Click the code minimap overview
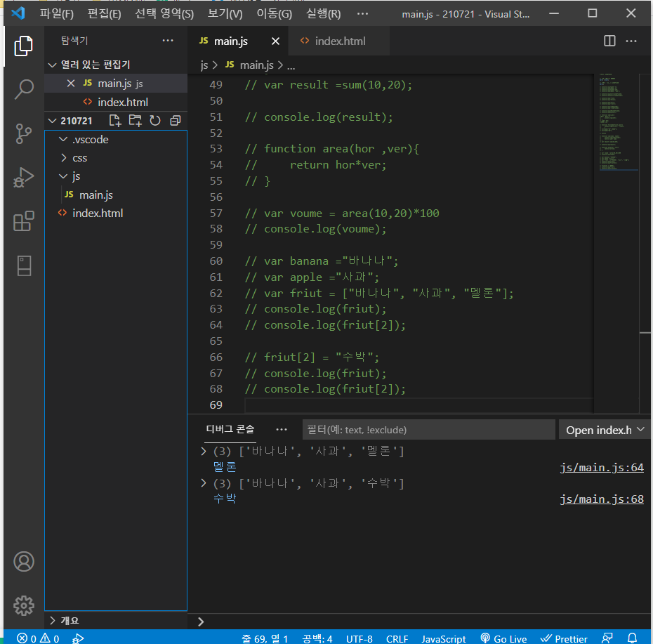 (x=618, y=121)
